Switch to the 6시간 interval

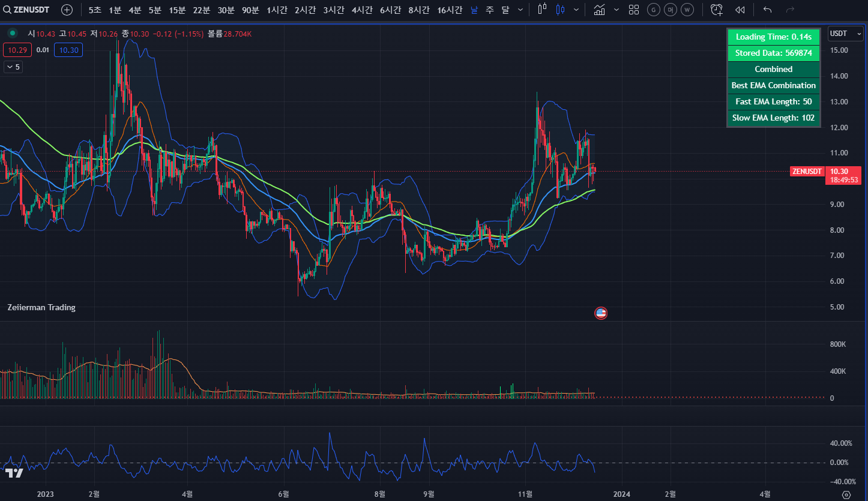point(390,10)
